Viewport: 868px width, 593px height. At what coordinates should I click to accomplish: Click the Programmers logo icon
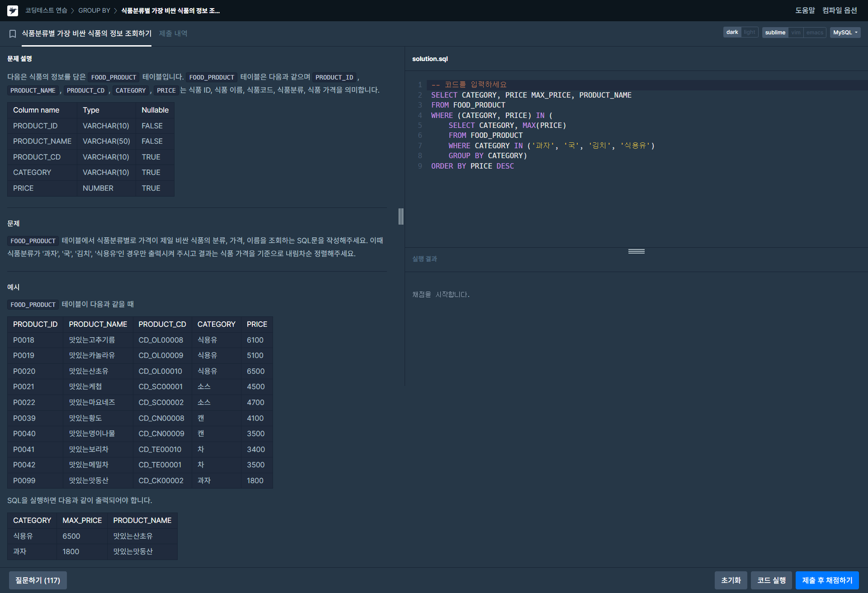(x=13, y=10)
